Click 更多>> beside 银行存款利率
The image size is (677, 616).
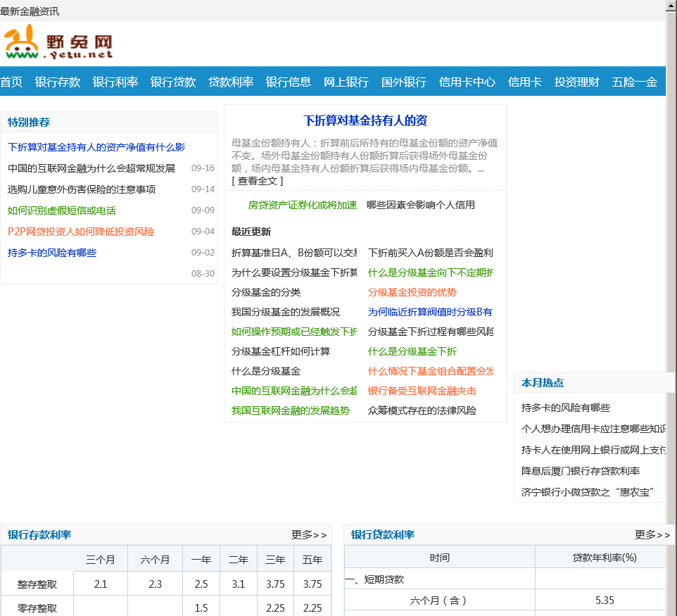pyautogui.click(x=309, y=535)
